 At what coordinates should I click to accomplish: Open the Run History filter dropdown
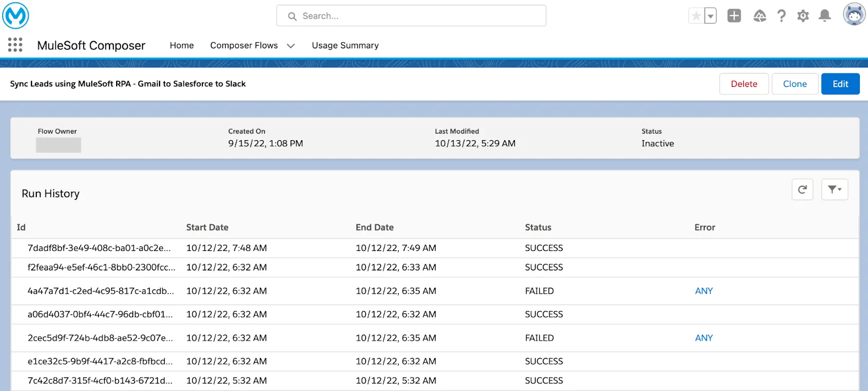(x=834, y=190)
